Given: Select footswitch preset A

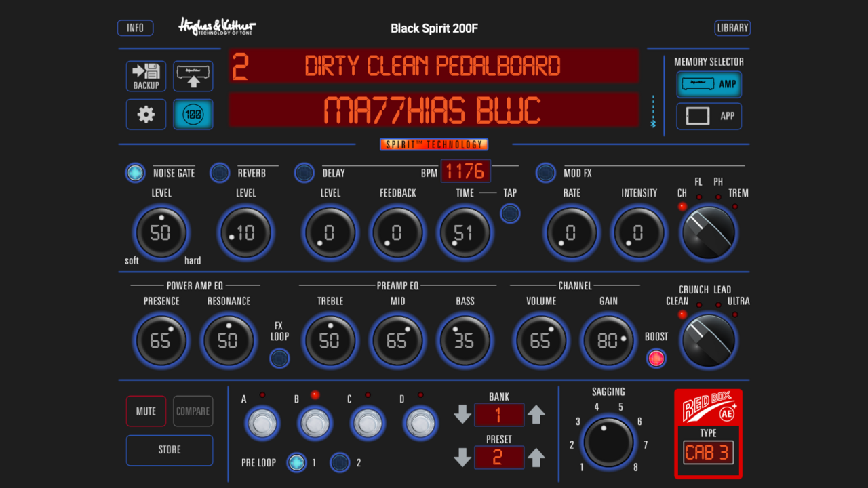Looking at the screenshot, I should coord(262,423).
